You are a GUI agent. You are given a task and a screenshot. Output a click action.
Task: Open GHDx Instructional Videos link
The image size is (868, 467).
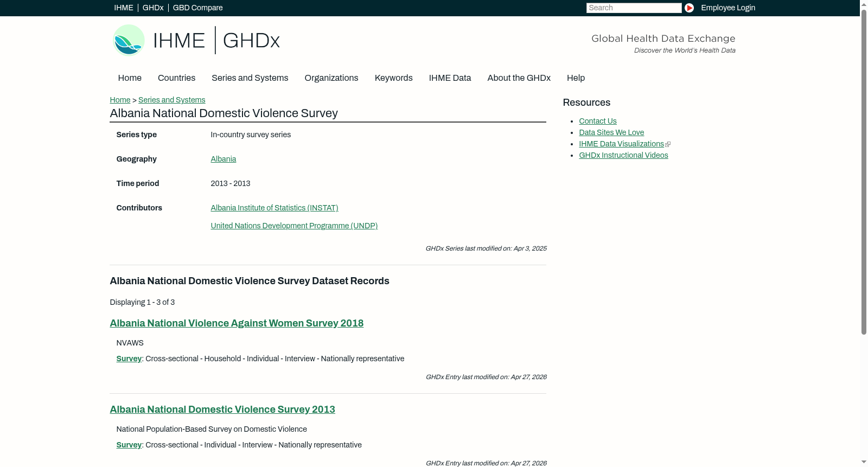[x=623, y=155]
